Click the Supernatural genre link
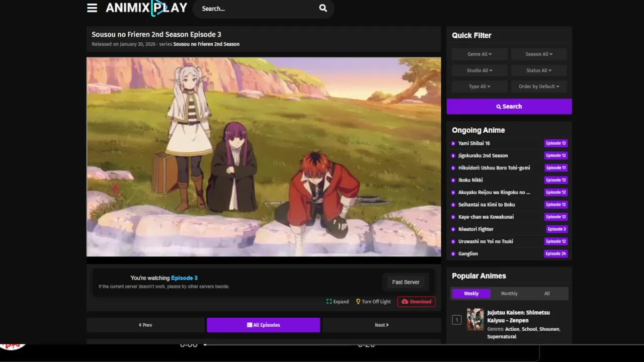Viewport: 644px width, 362px height. (x=502, y=337)
